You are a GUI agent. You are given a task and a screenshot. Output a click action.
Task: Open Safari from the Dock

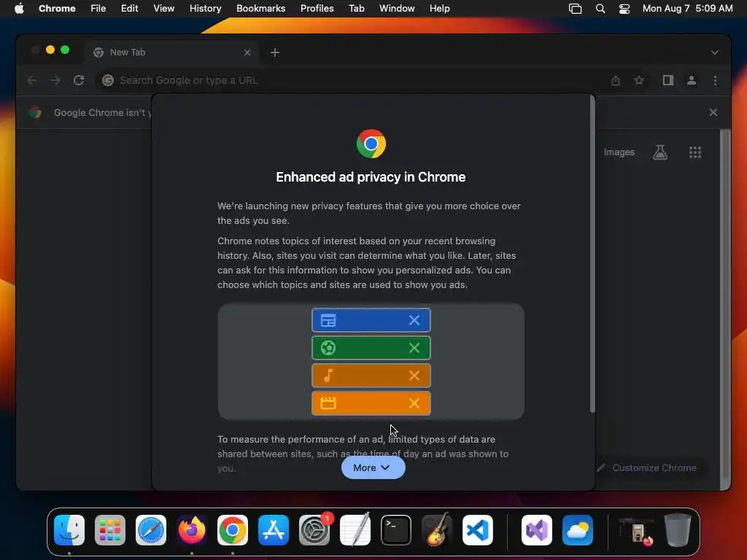(x=151, y=530)
